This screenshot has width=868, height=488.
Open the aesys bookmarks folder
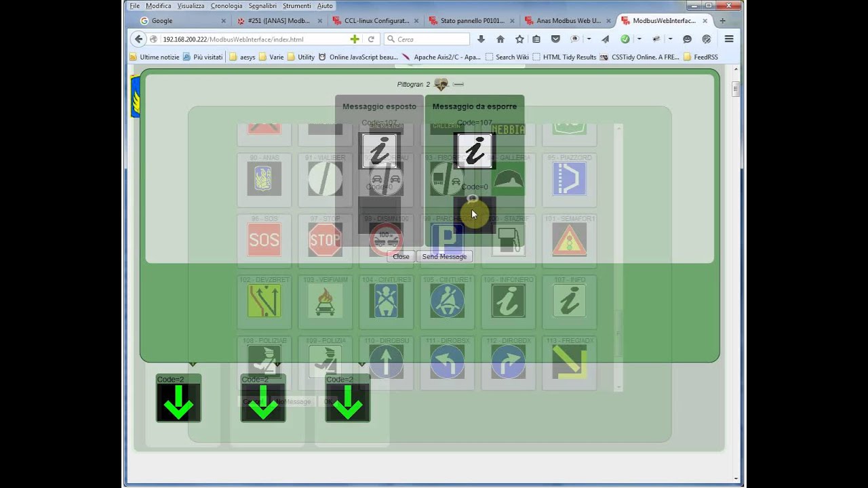(x=242, y=57)
